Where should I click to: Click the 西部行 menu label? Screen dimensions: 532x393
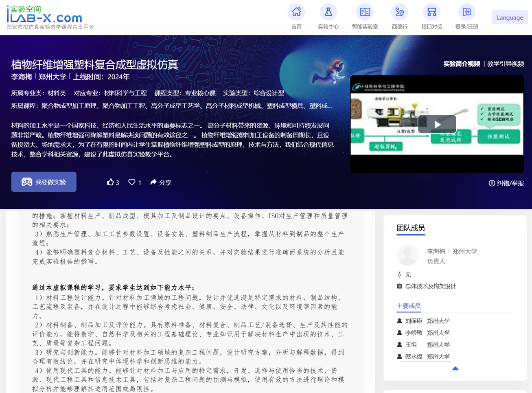399,26
